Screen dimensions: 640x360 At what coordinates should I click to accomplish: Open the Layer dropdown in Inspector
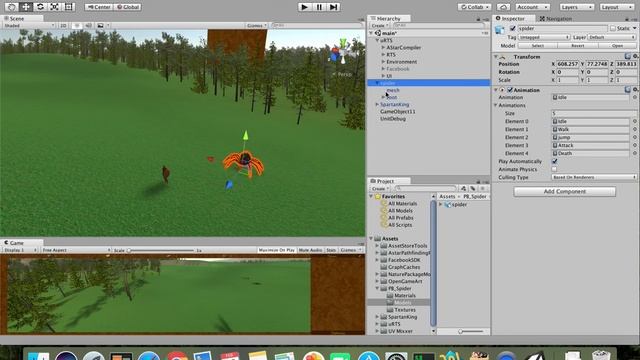coord(612,37)
